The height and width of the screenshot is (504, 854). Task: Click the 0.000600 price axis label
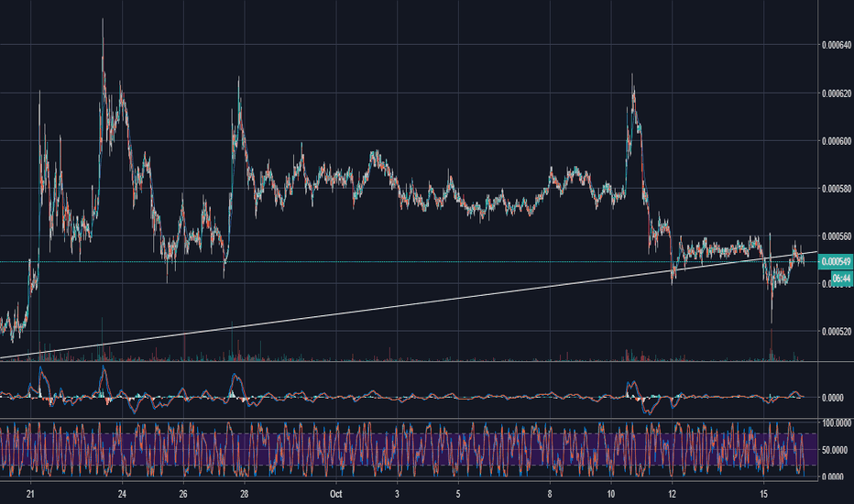[836, 141]
